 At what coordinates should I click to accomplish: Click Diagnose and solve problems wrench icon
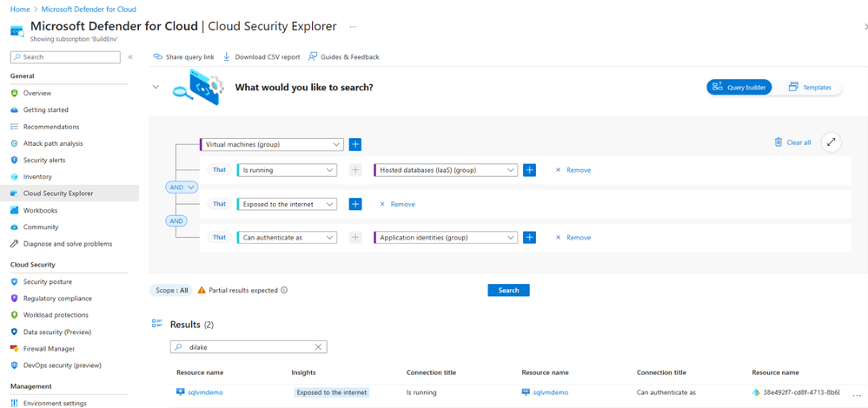point(15,244)
